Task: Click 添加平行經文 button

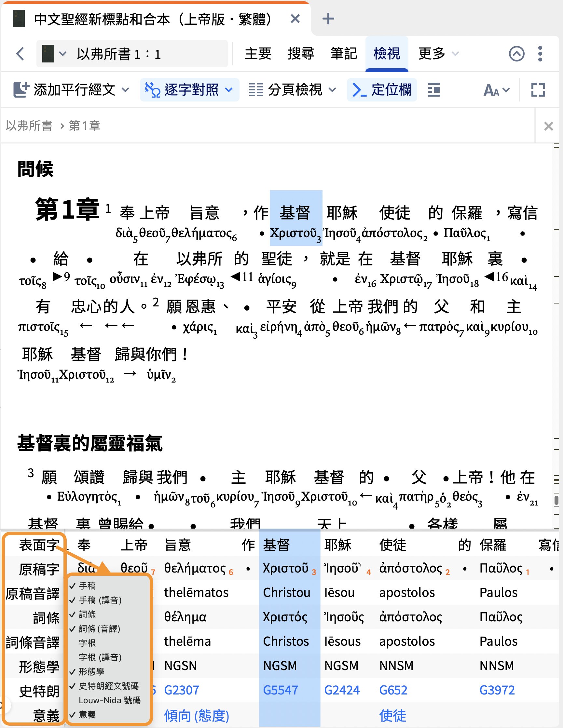Action: 65,90
